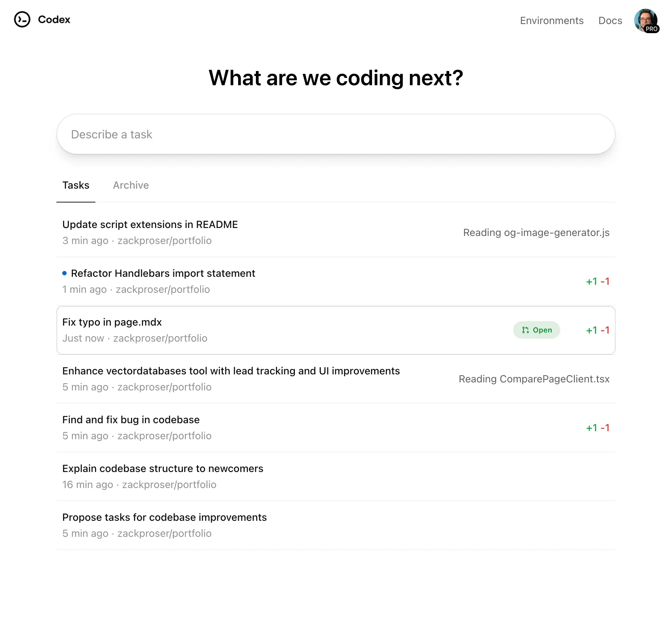Open the profile avatar menu

(x=646, y=21)
